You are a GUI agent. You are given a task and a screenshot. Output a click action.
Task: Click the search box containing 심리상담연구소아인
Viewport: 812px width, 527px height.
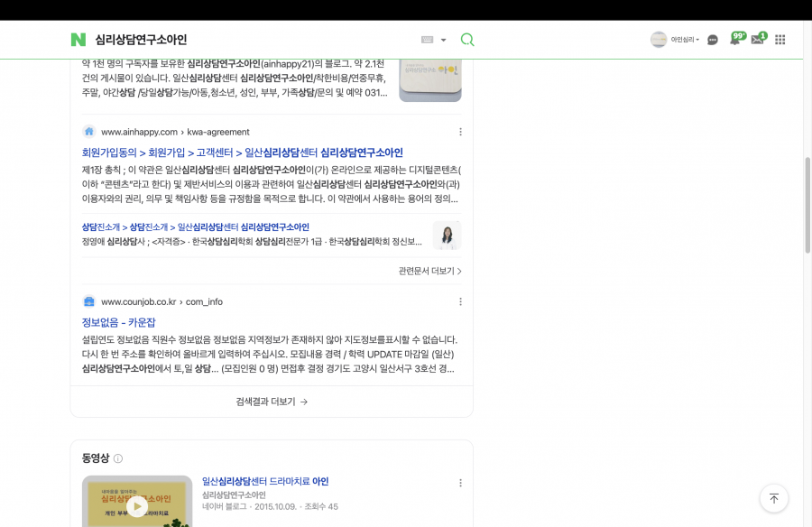(253, 40)
